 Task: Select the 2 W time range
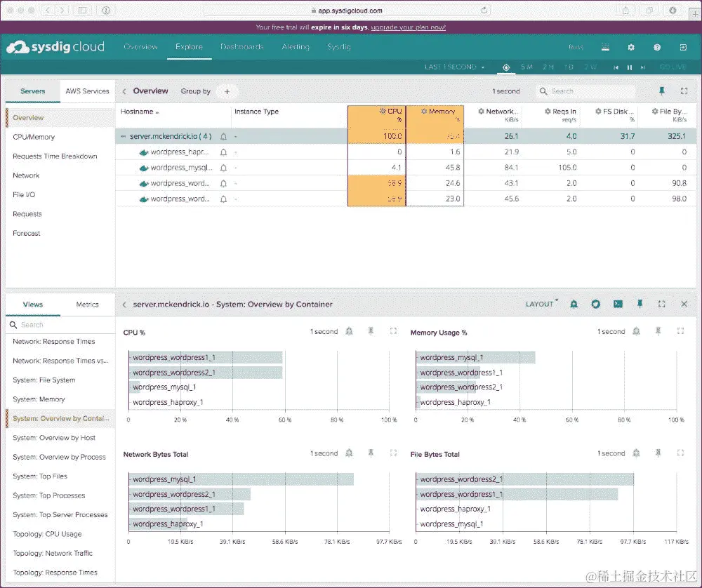coord(590,67)
